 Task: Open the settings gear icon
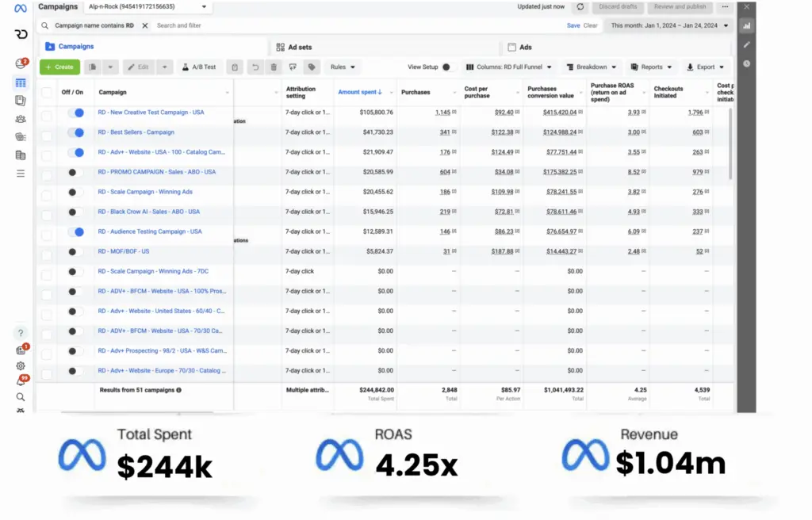tap(20, 365)
